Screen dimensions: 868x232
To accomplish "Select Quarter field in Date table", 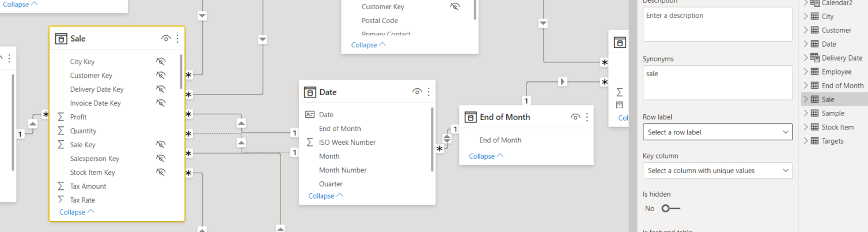I will point(331,184).
